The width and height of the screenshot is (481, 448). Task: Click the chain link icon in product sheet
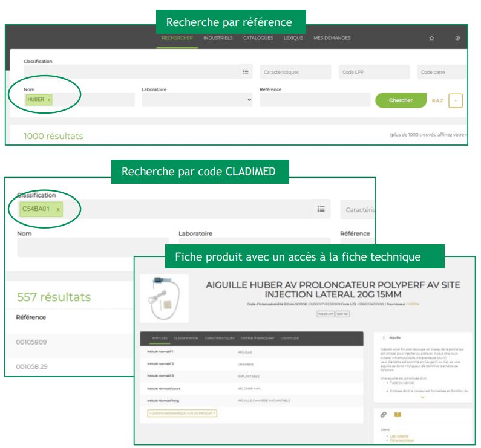[383, 415]
